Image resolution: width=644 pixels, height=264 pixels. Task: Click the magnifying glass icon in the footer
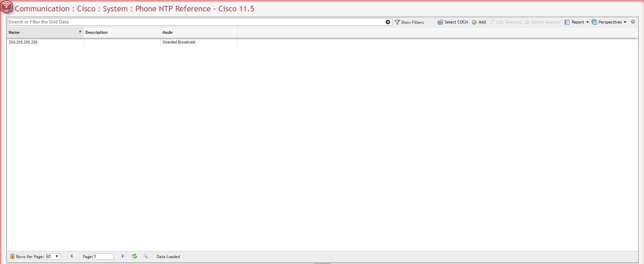pyautogui.click(x=145, y=256)
